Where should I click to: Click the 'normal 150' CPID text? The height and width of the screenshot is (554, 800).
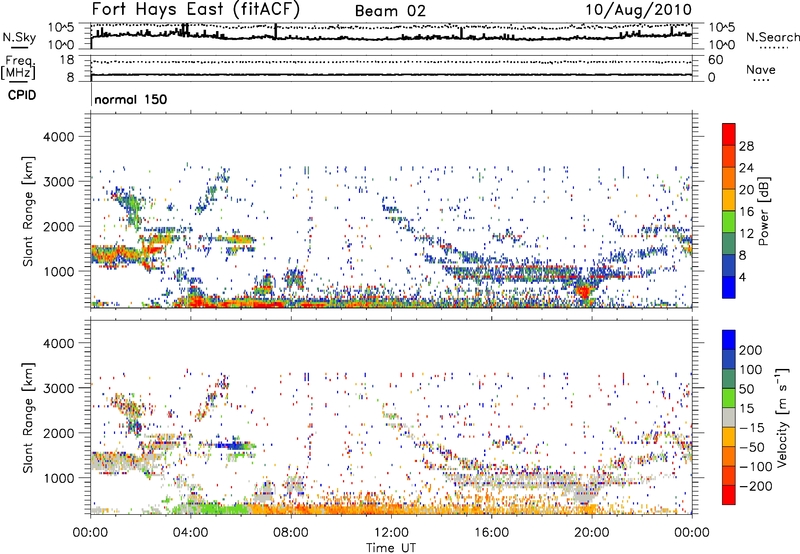coord(131,99)
